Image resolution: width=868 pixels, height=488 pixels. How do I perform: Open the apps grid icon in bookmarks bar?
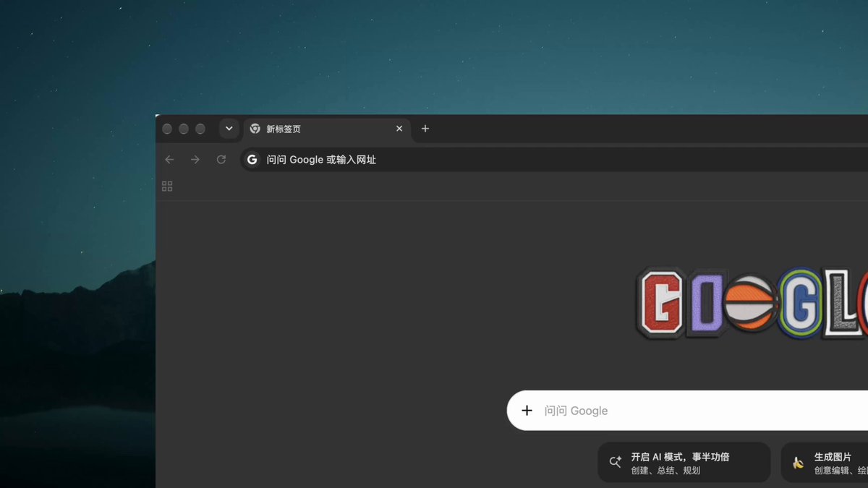(167, 187)
